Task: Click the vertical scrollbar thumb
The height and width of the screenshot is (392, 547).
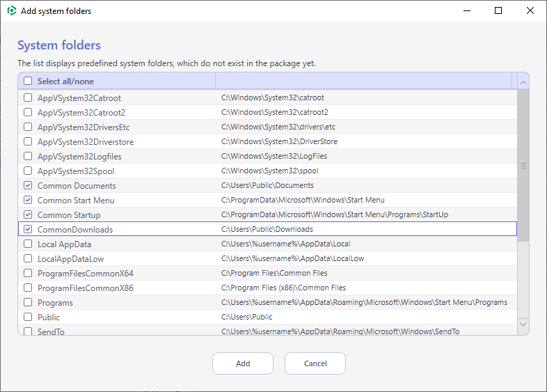Action: pos(523,166)
